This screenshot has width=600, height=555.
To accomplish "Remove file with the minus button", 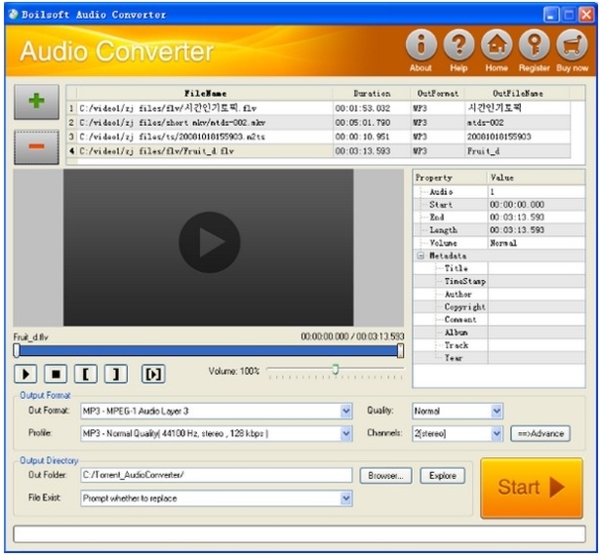I will 37,147.
